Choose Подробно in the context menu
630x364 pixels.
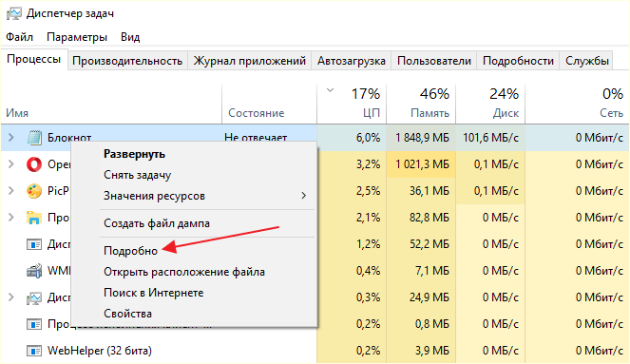point(130,251)
